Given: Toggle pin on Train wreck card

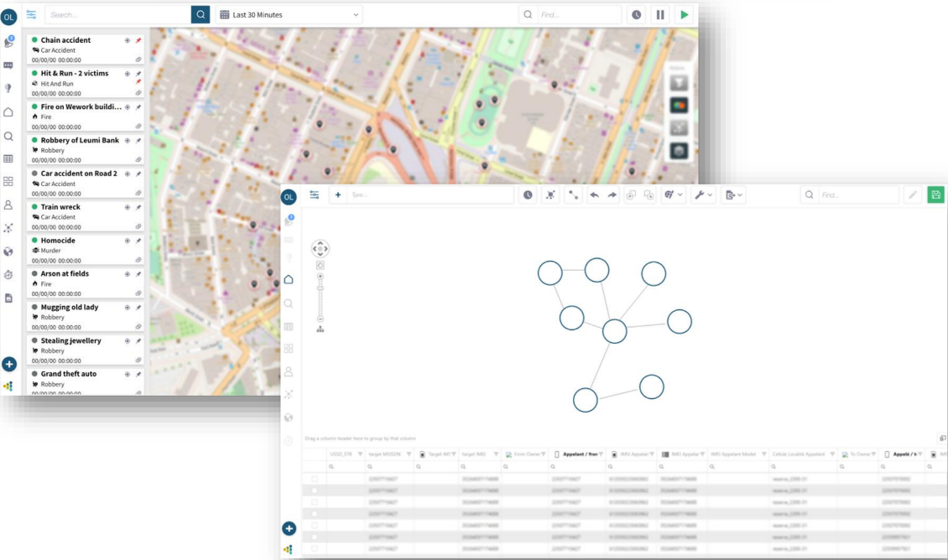Looking at the screenshot, I should pyautogui.click(x=138, y=207).
